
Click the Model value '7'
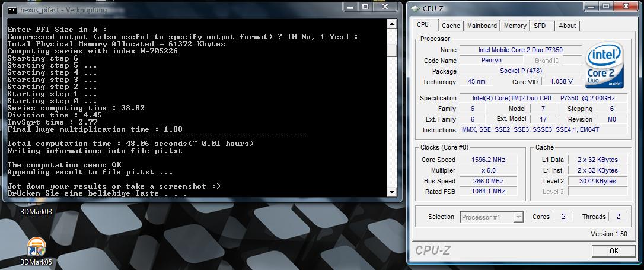coord(543,109)
